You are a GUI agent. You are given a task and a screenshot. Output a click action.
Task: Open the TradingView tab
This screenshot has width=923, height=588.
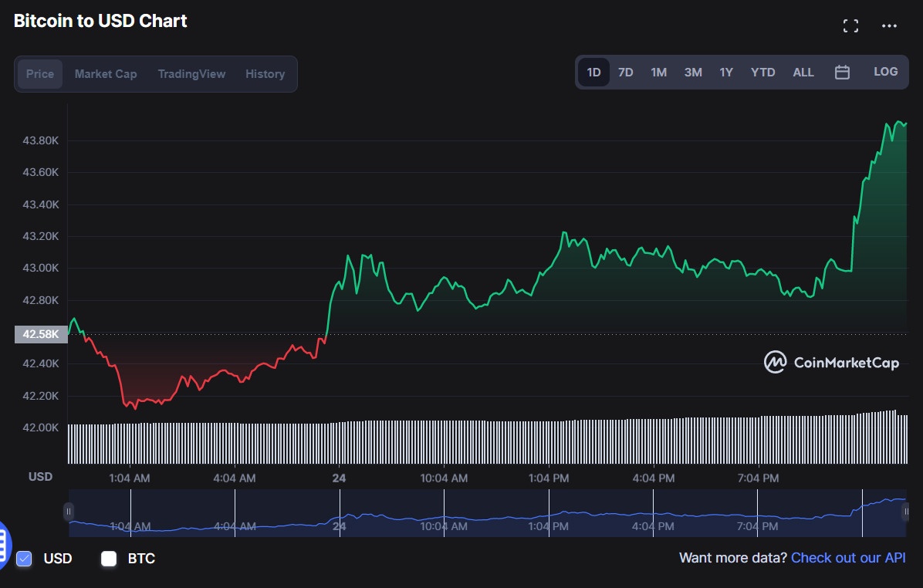pos(191,74)
